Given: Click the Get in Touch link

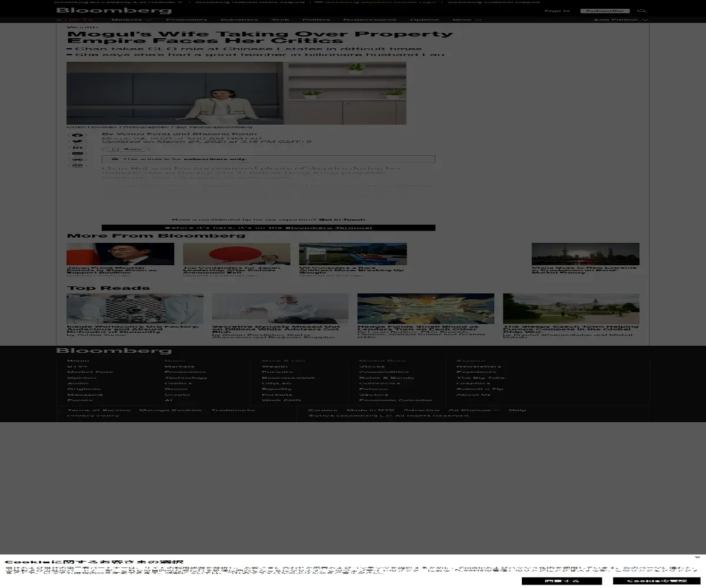Looking at the screenshot, I should pyautogui.click(x=342, y=219).
